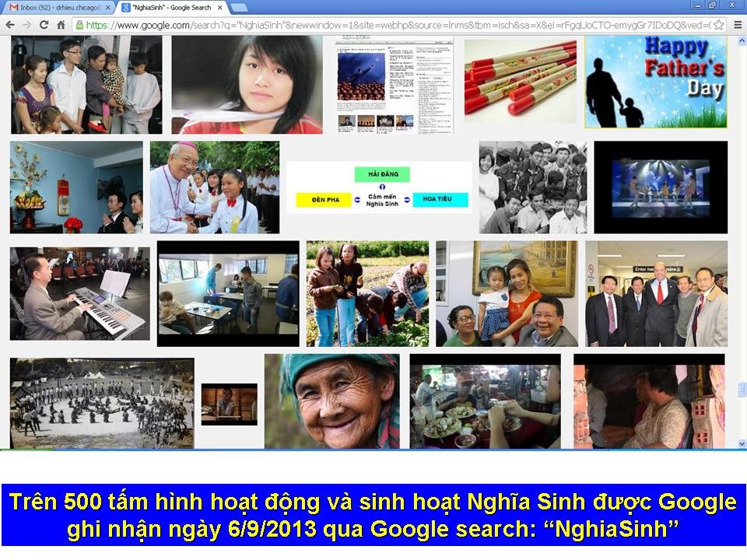Open the Chrome hamburger menu
Image resolution: width=747 pixels, height=560 pixels.
(737, 25)
